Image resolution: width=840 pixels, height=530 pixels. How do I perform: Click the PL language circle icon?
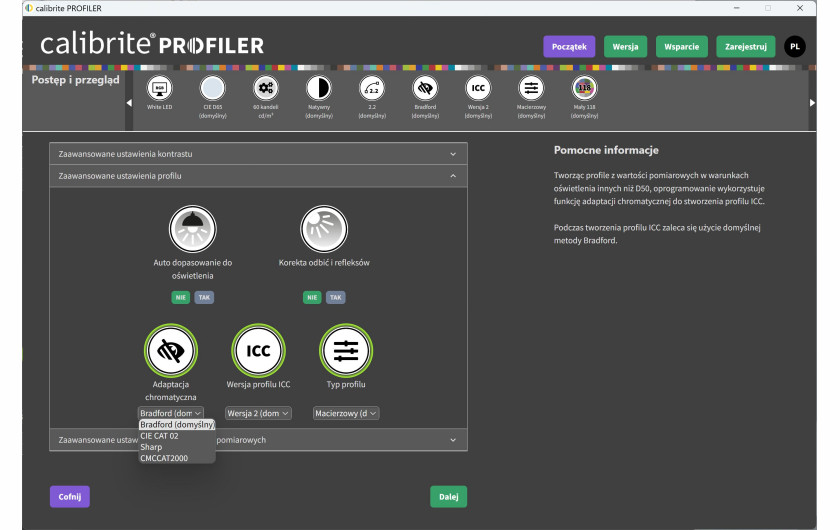(794, 47)
